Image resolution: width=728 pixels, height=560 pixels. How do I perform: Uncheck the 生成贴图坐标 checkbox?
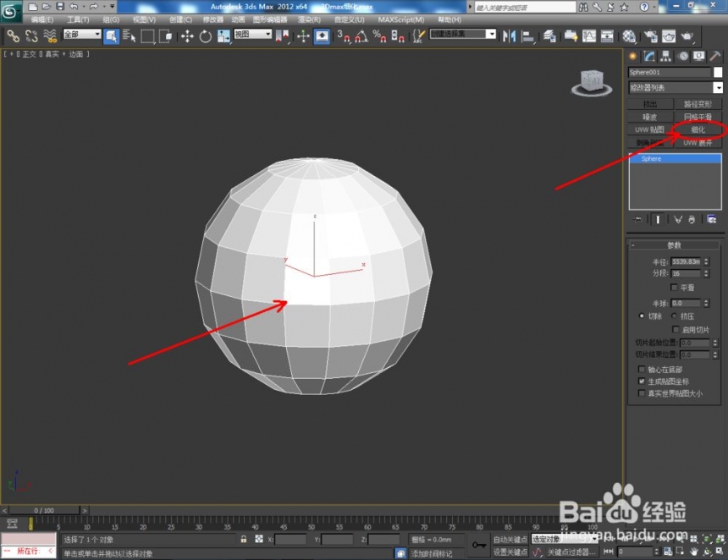pos(642,382)
